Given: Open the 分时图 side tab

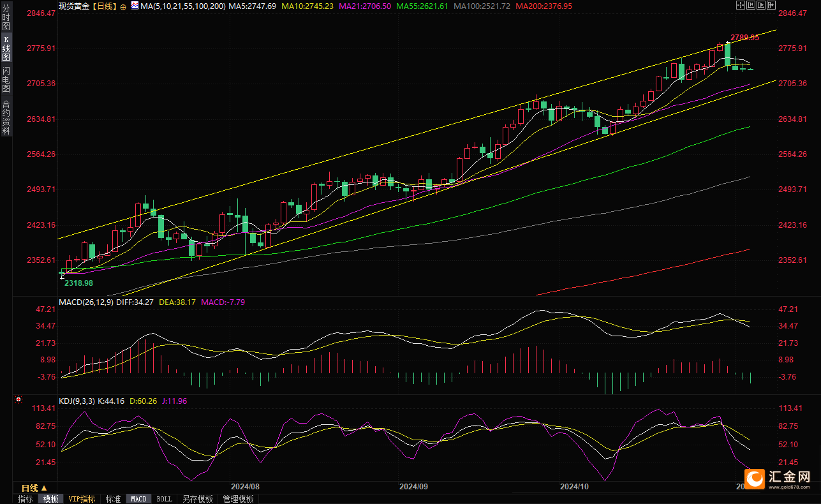Looking at the screenshot, I should (x=6, y=19).
